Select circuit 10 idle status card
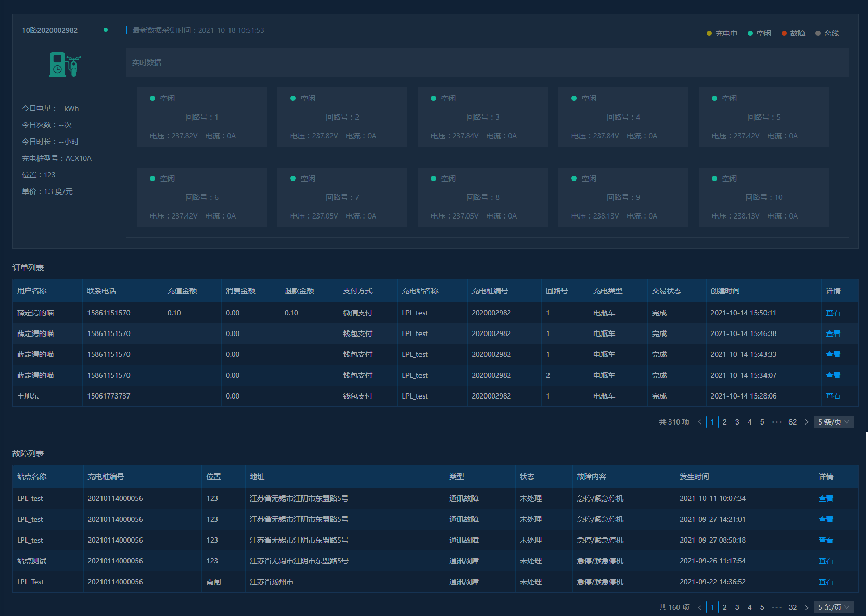 tap(763, 197)
